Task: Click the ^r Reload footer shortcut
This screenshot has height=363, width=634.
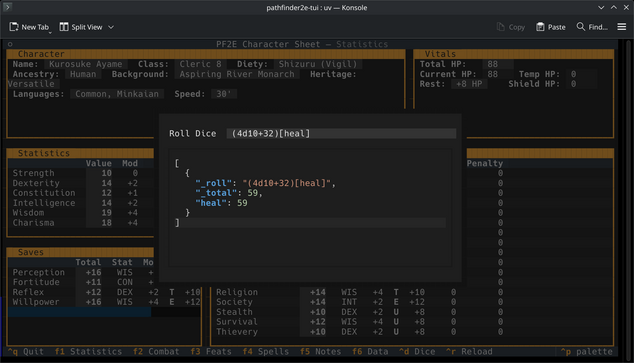Action: (469, 351)
